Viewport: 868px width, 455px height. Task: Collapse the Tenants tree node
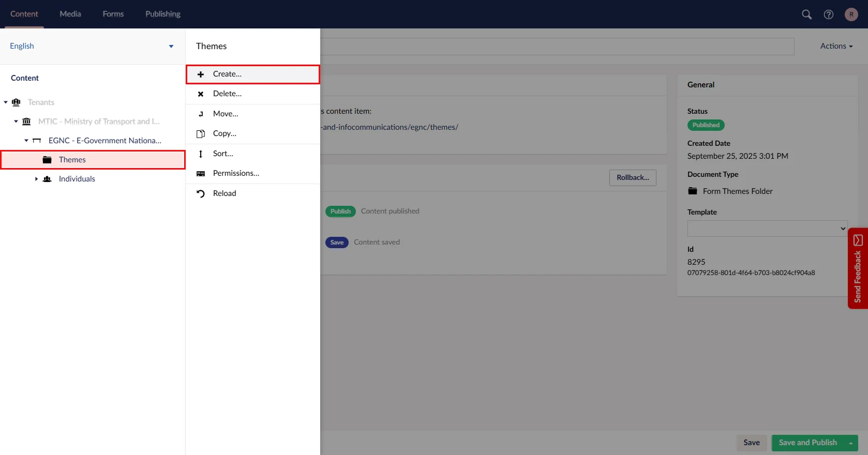(x=6, y=102)
